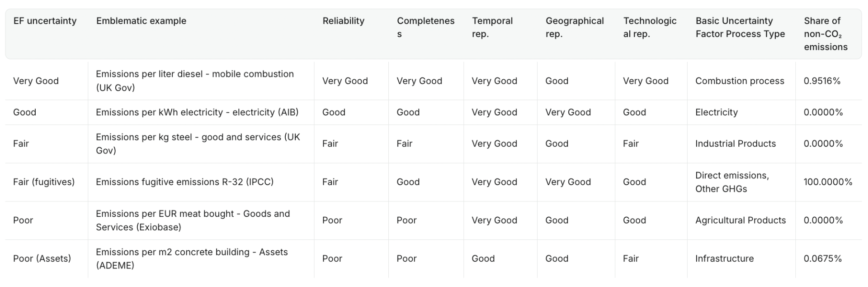Image resolution: width=868 pixels, height=287 pixels.
Task: Click the fugitive emissions R-32 (IPCC) cell
Action: 184,182
